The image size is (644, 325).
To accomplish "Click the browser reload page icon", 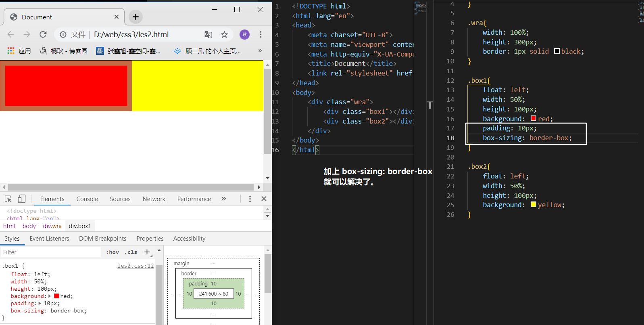I will pyautogui.click(x=43, y=35).
